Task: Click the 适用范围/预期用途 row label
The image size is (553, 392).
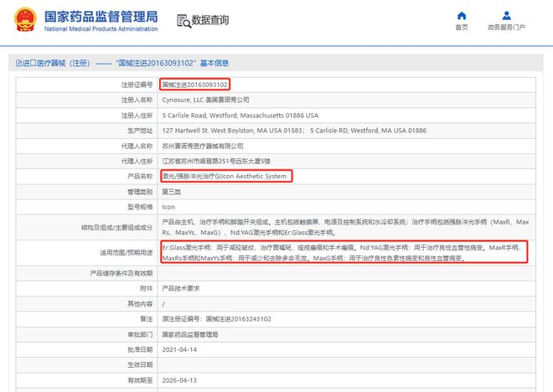Action: point(127,253)
